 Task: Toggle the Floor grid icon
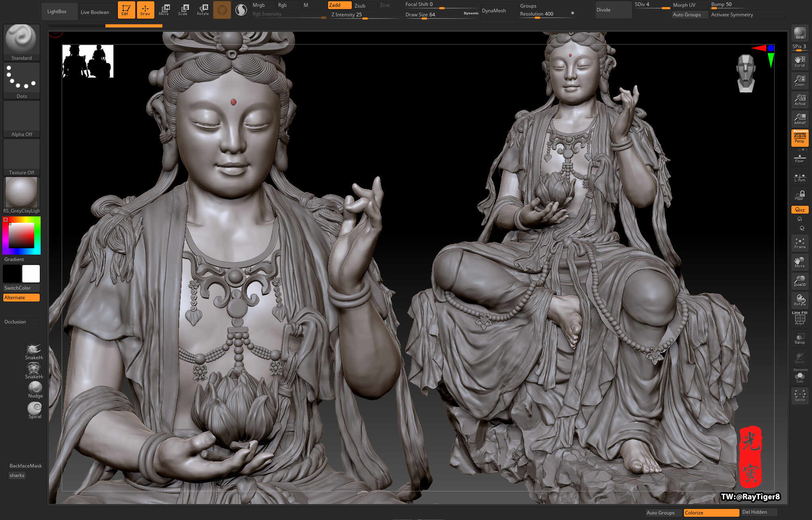[x=800, y=158]
